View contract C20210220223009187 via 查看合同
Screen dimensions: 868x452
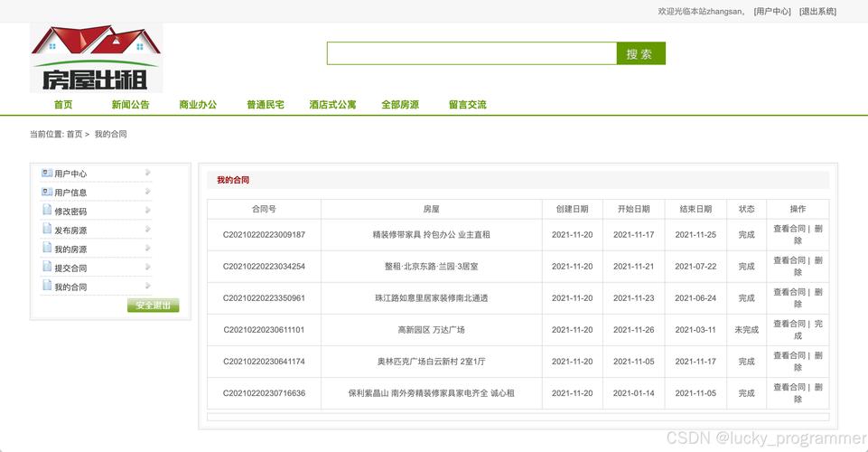[789, 229]
